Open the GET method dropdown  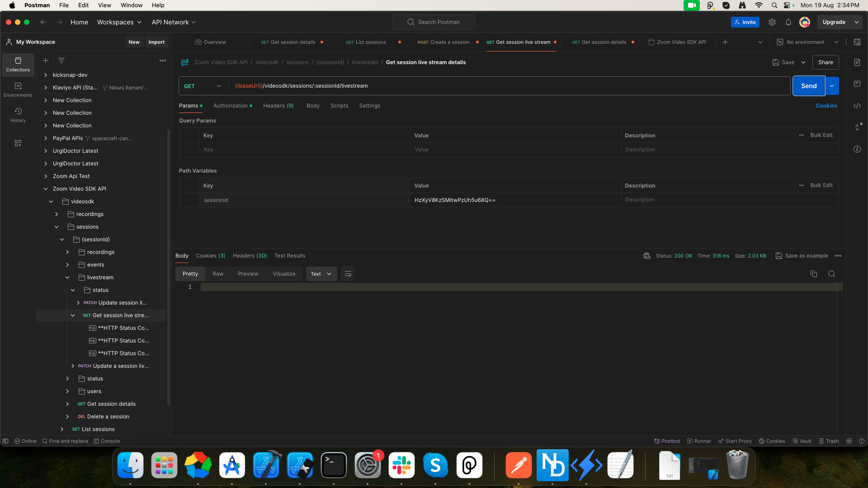pyautogui.click(x=203, y=86)
